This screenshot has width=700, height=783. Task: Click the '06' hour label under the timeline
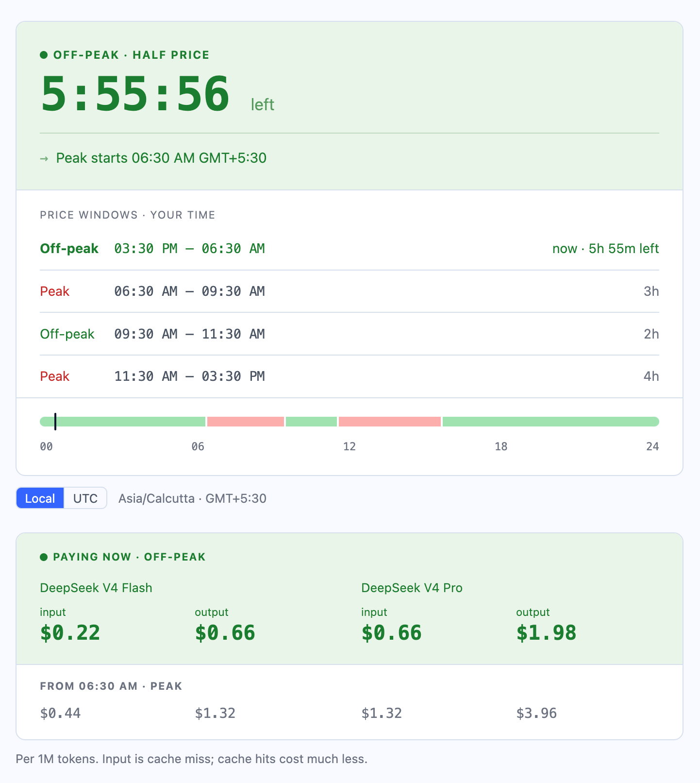click(198, 446)
